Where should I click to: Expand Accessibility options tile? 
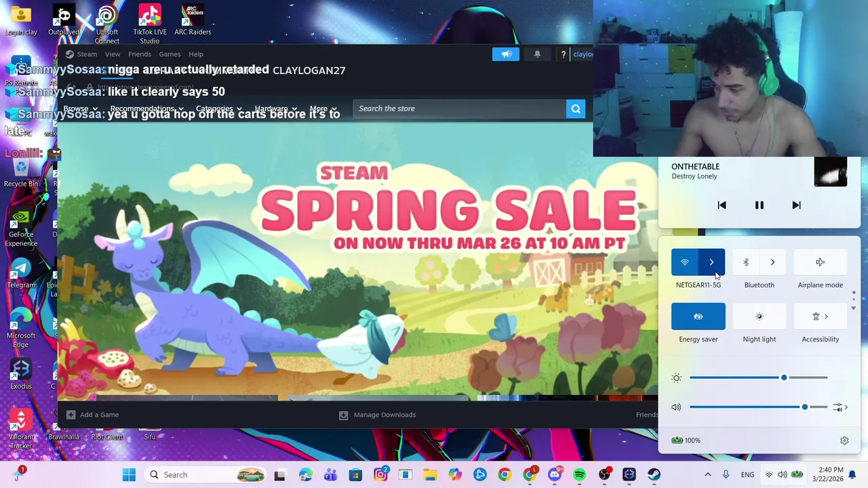[x=820, y=317]
